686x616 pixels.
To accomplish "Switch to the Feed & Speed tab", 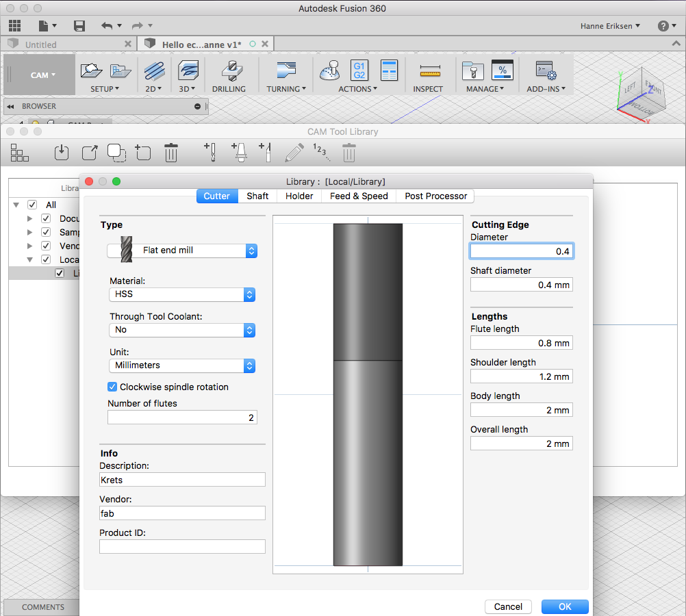I will coord(359,196).
